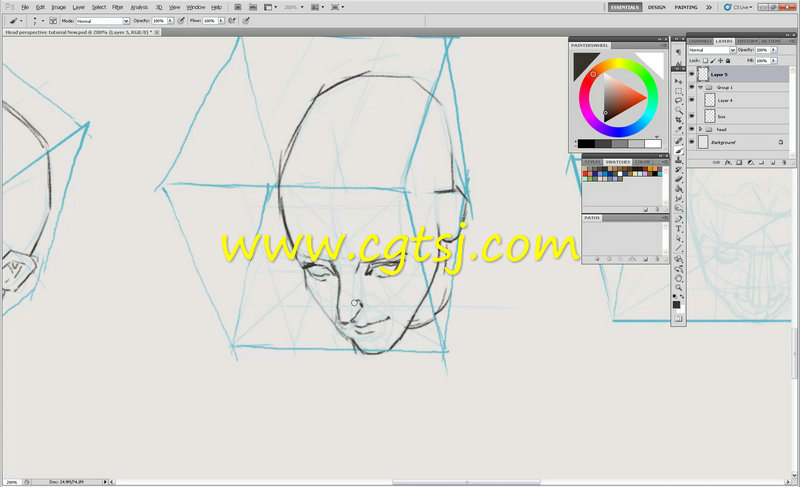800x487 pixels.
Task: Click the foreground color swatch in toolbox
Action: pos(677,305)
